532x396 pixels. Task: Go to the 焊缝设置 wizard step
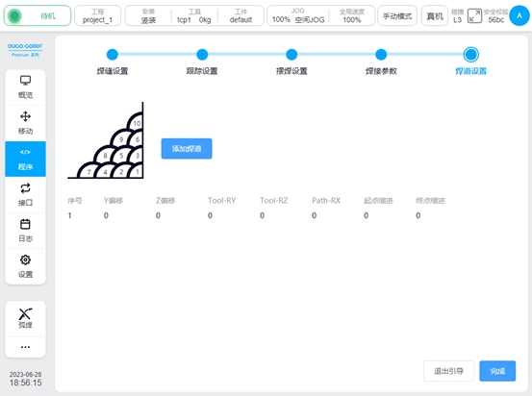click(113, 62)
